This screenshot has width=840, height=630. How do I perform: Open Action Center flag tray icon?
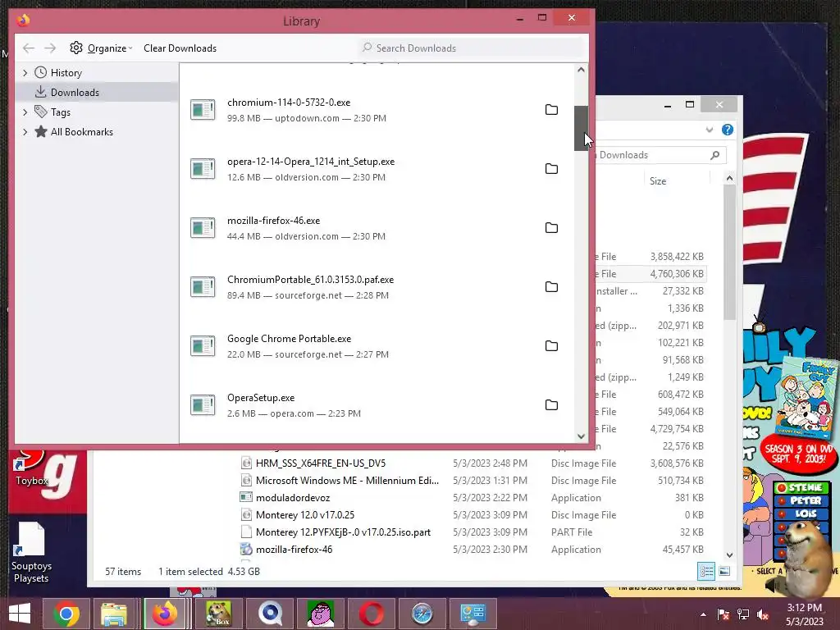point(723,614)
